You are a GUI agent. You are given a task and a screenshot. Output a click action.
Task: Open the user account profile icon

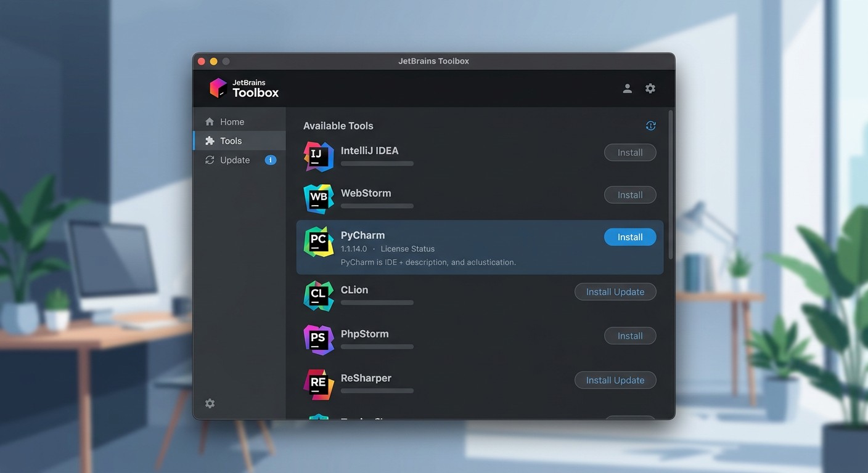click(627, 89)
